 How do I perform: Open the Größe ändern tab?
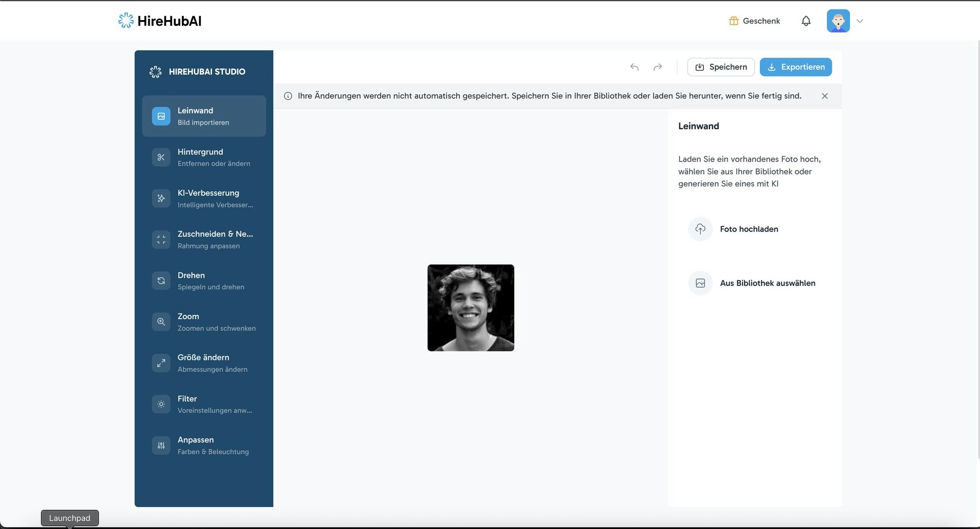pos(204,363)
